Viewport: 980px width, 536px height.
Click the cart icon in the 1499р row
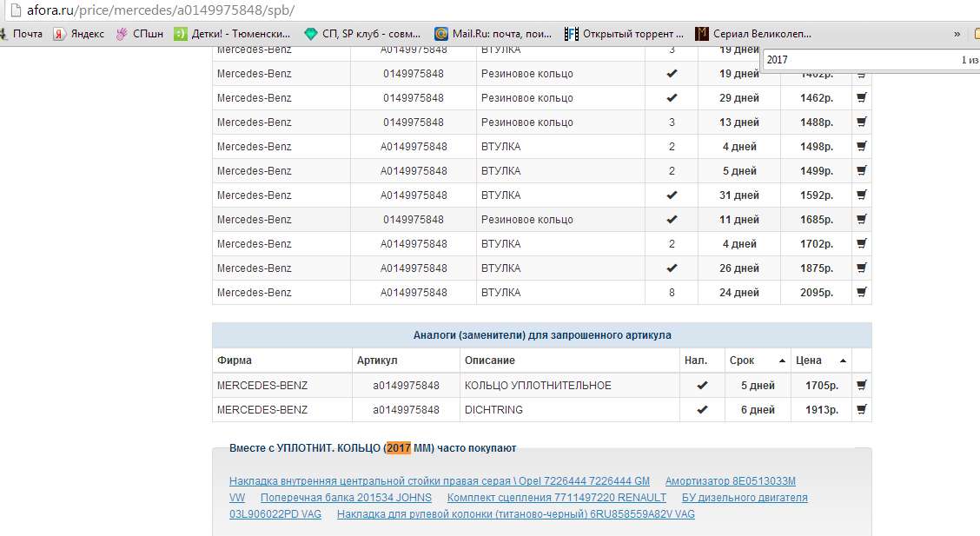coord(861,170)
